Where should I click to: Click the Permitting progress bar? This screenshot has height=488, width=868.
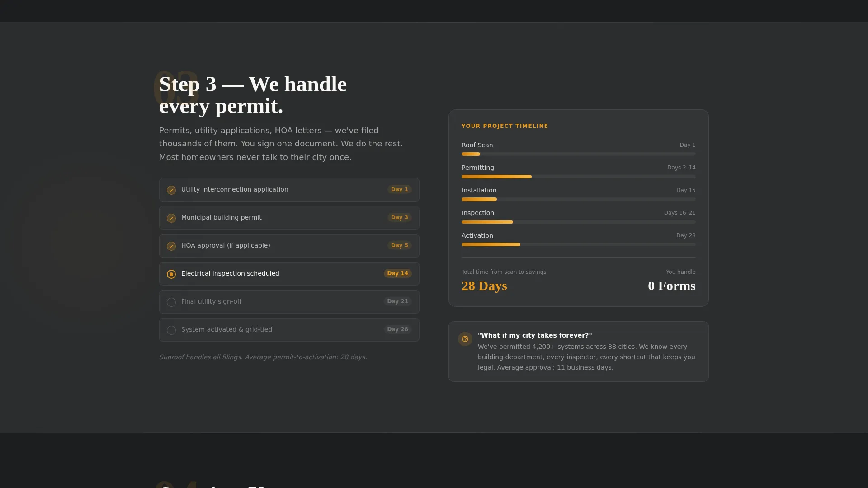[579, 177]
